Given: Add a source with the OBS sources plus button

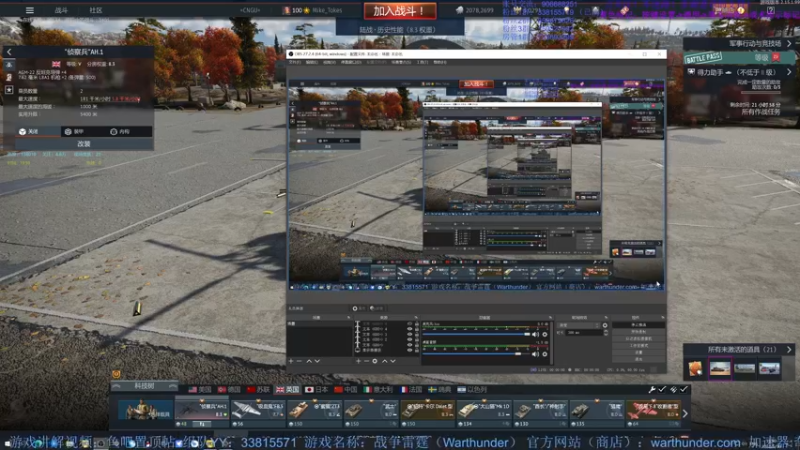Looking at the screenshot, I should (358, 361).
